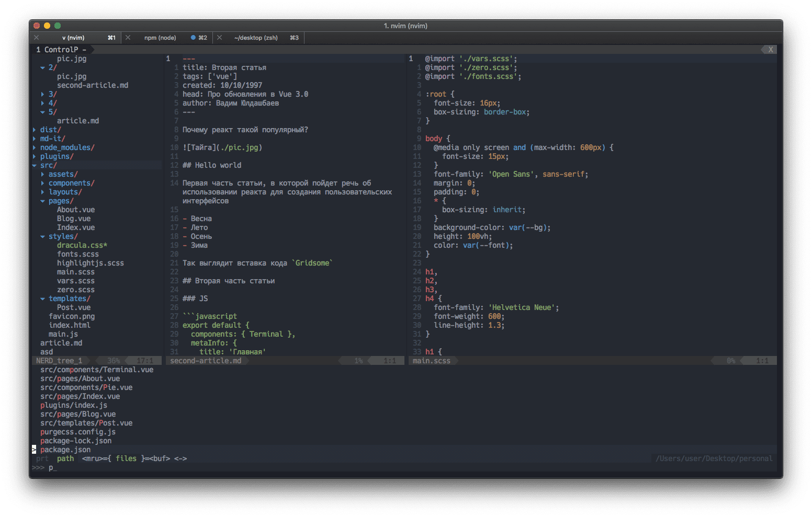812x517 pixels.
Task: Click the macOS green zoom window button
Action: coord(58,26)
